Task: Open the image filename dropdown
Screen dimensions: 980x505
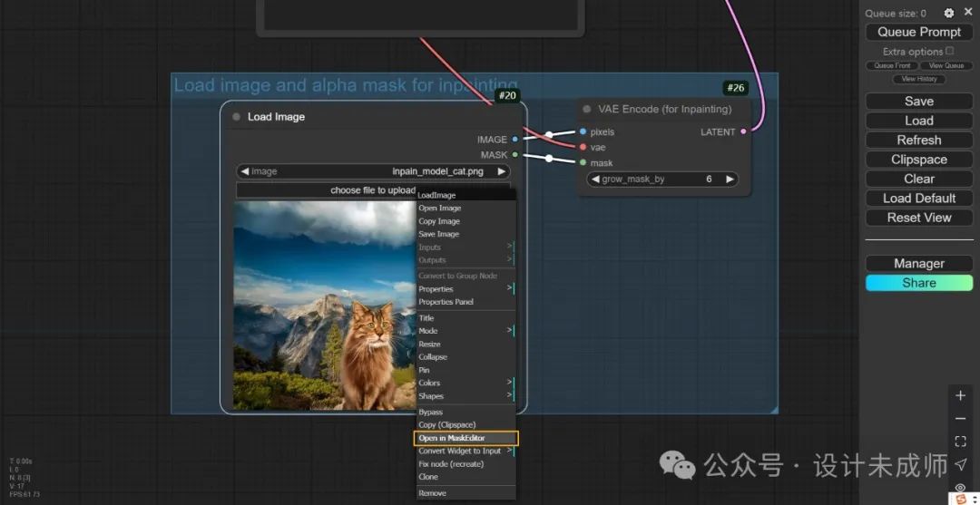Action: pyautogui.click(x=373, y=171)
